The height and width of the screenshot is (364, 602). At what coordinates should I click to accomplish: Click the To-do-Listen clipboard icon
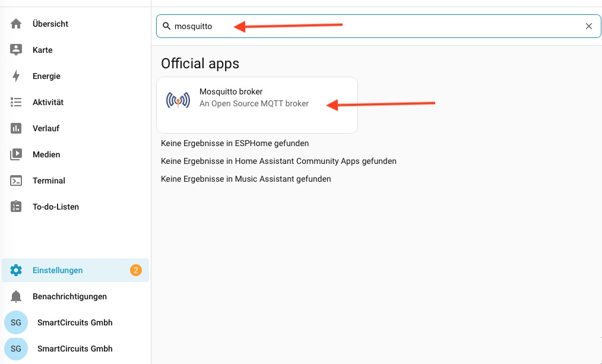[x=16, y=207]
